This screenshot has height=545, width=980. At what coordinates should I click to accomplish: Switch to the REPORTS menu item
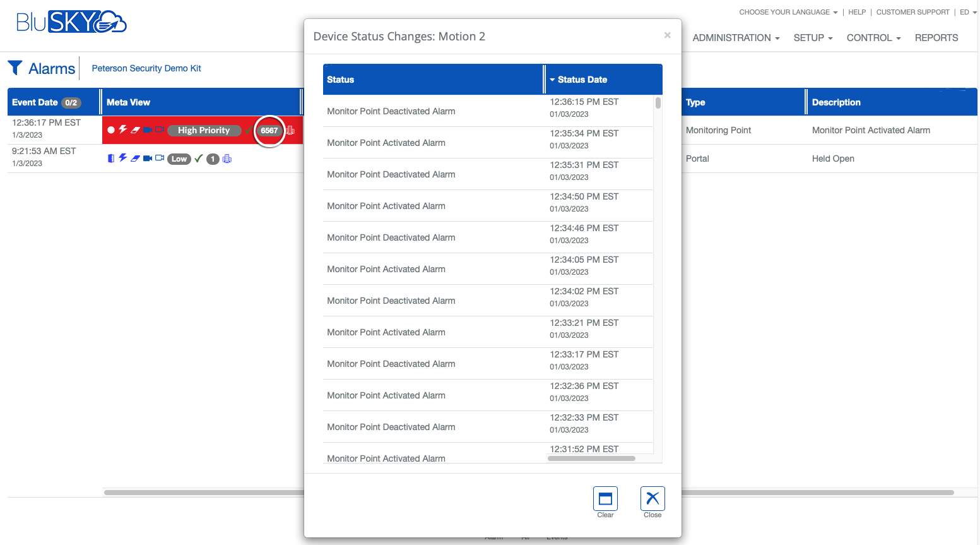coord(936,38)
